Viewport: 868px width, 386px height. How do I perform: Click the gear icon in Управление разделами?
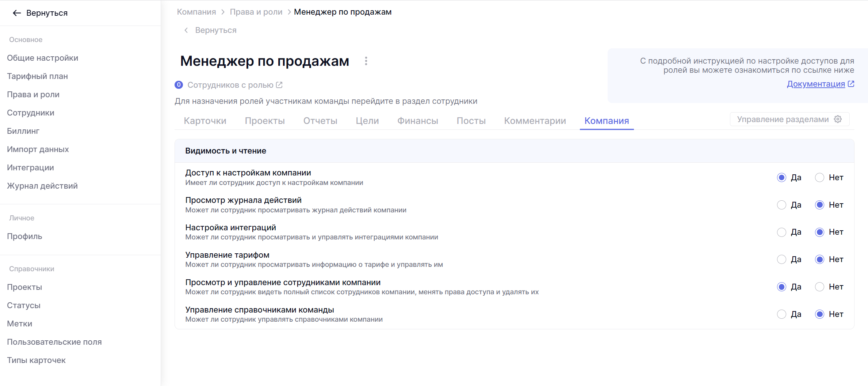point(838,119)
